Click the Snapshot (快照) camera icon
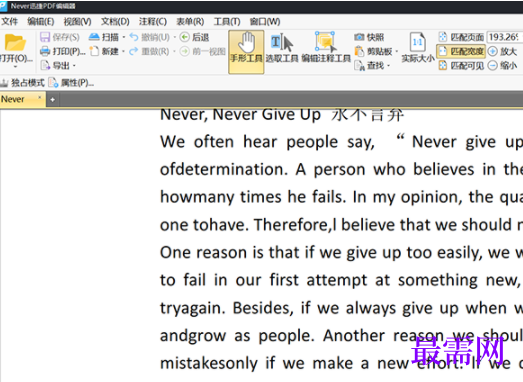523x382 pixels. pyautogui.click(x=359, y=37)
